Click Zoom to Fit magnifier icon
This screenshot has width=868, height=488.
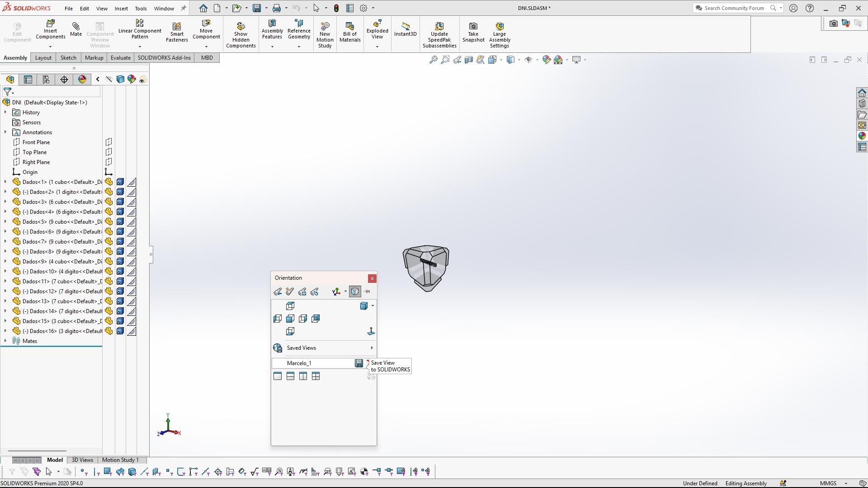433,60
